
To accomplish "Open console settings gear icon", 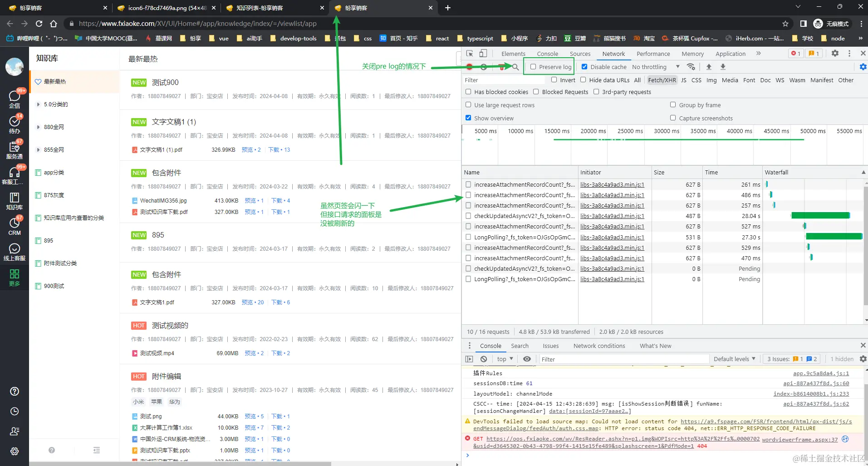I will (x=863, y=359).
